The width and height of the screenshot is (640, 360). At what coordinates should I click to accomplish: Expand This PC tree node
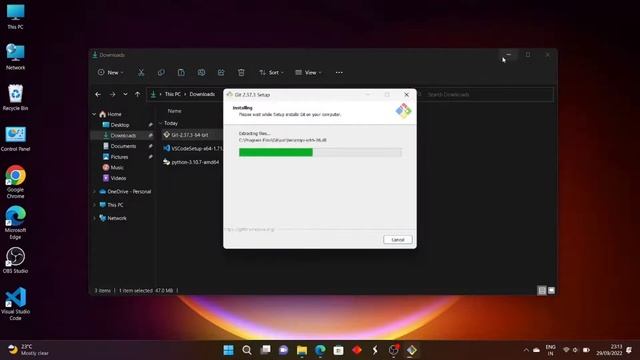pyautogui.click(x=94, y=205)
